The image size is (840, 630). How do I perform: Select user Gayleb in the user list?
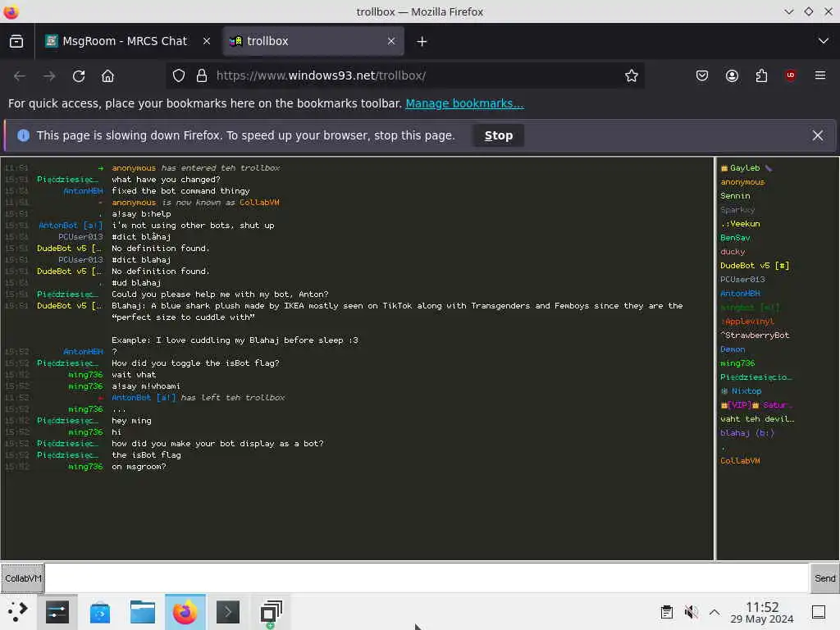[x=745, y=168]
